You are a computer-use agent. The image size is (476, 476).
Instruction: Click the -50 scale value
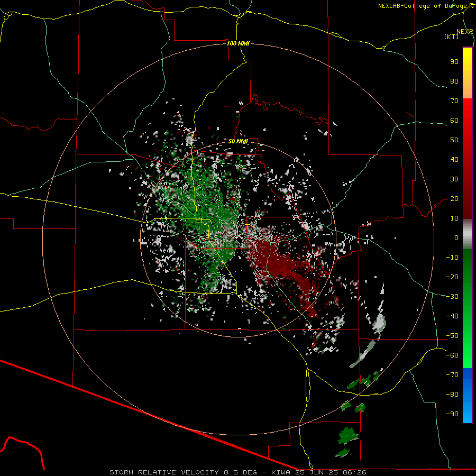pyautogui.click(x=452, y=336)
